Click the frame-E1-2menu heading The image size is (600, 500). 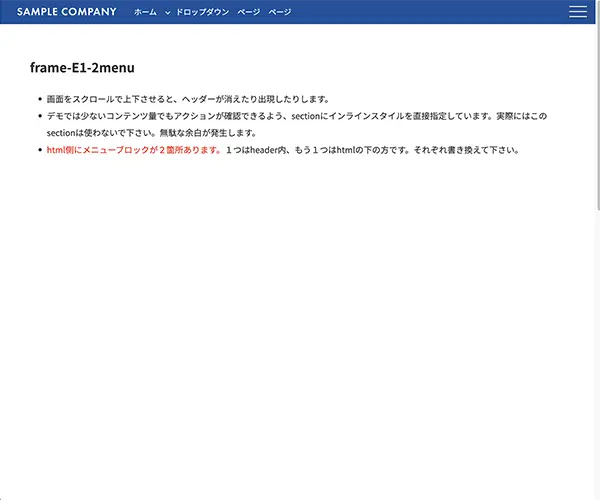pos(83,68)
